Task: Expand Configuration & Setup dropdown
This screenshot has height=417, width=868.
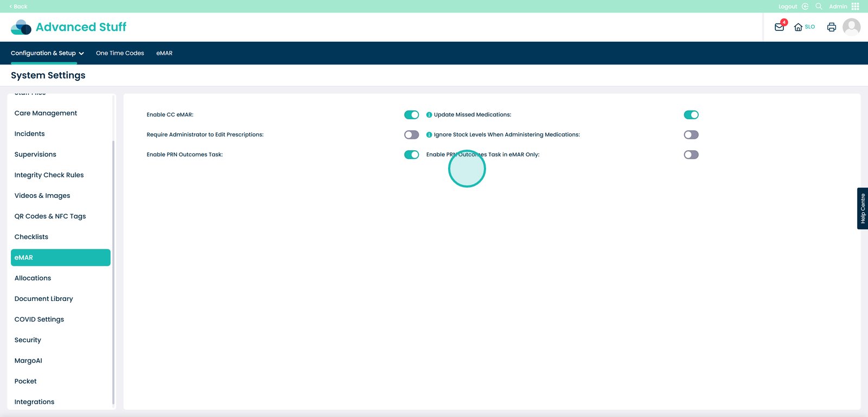Action: pyautogui.click(x=47, y=53)
